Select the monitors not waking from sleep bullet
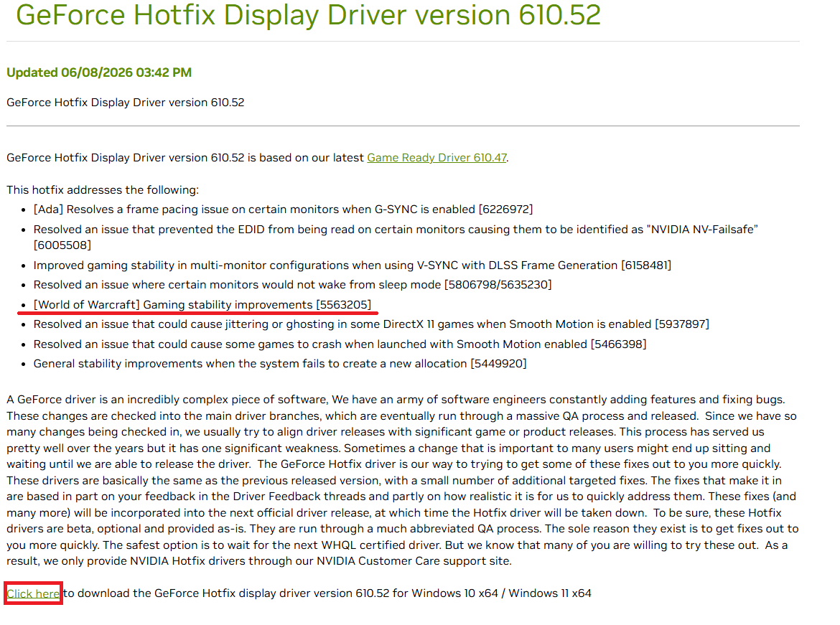 click(292, 285)
